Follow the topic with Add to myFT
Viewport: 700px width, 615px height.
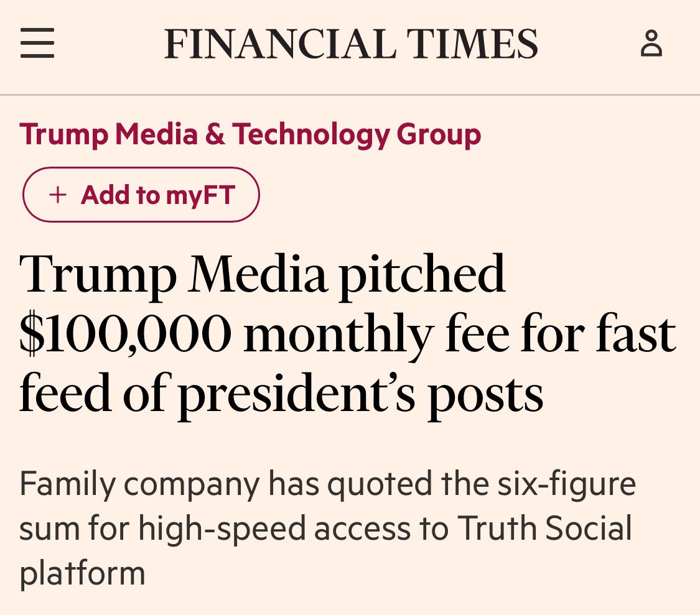click(141, 195)
